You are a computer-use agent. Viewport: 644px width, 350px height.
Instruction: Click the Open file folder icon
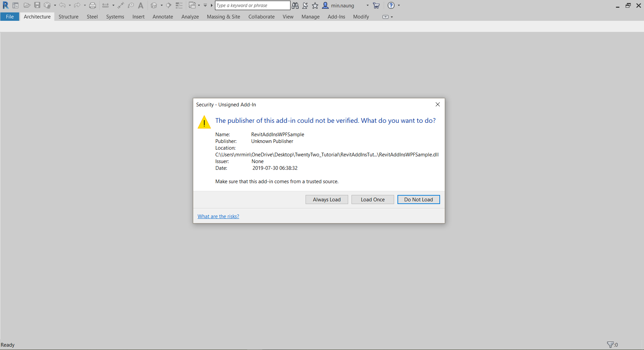pyautogui.click(x=27, y=5)
